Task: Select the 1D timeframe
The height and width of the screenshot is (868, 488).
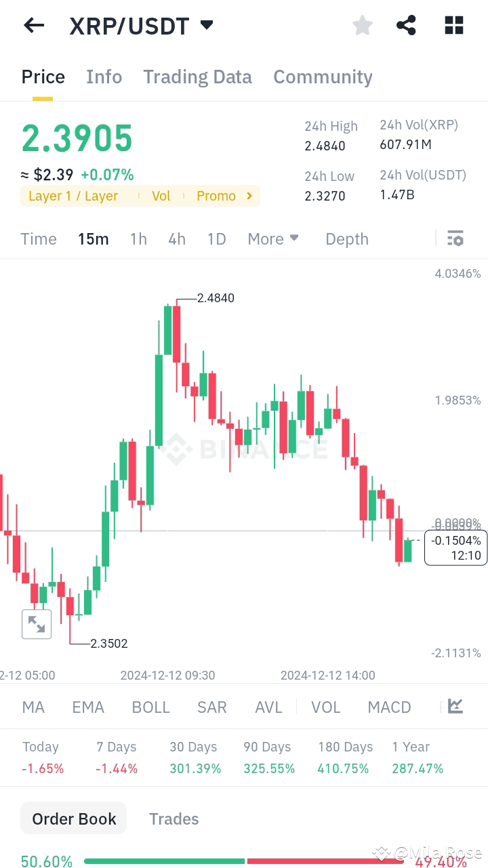Action: [x=216, y=239]
